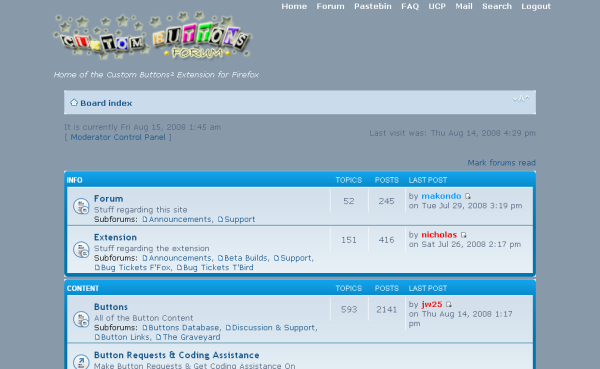
Task: Click the Buttons topics count 593
Action: point(349,309)
